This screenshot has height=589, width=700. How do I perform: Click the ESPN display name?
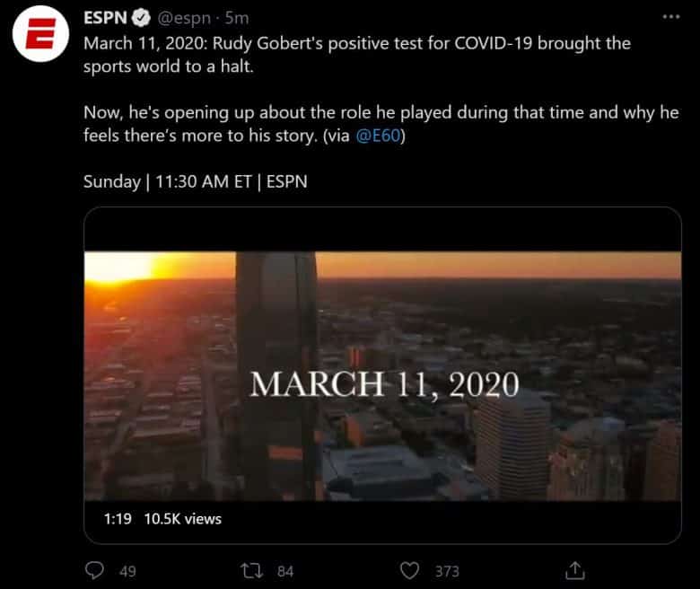tap(105, 17)
